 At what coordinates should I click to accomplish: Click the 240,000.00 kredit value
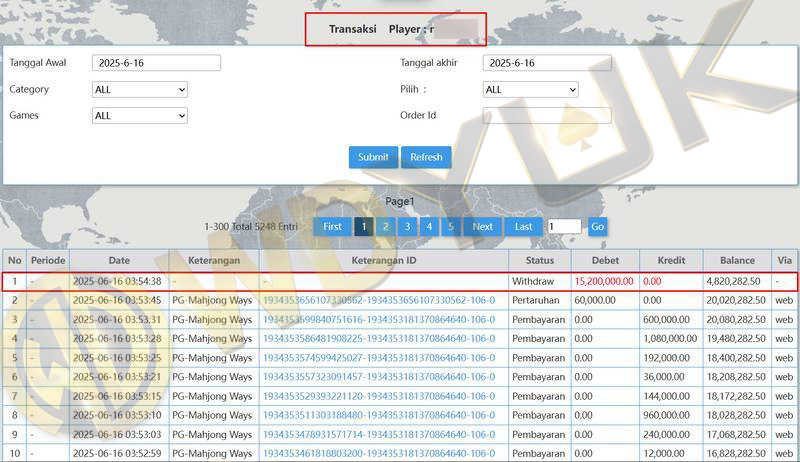coord(666,434)
